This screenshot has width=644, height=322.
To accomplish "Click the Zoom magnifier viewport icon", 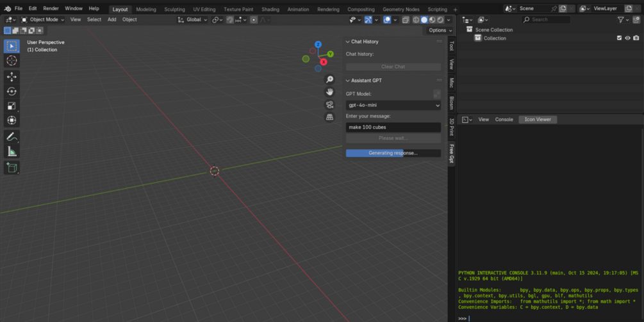I will pyautogui.click(x=329, y=79).
